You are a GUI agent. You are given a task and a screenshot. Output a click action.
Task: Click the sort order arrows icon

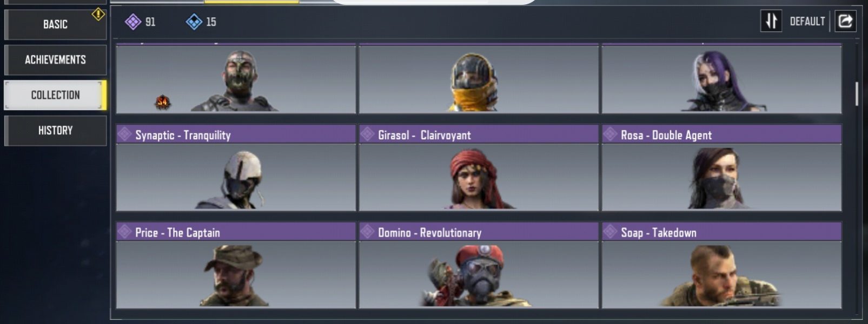[771, 21]
